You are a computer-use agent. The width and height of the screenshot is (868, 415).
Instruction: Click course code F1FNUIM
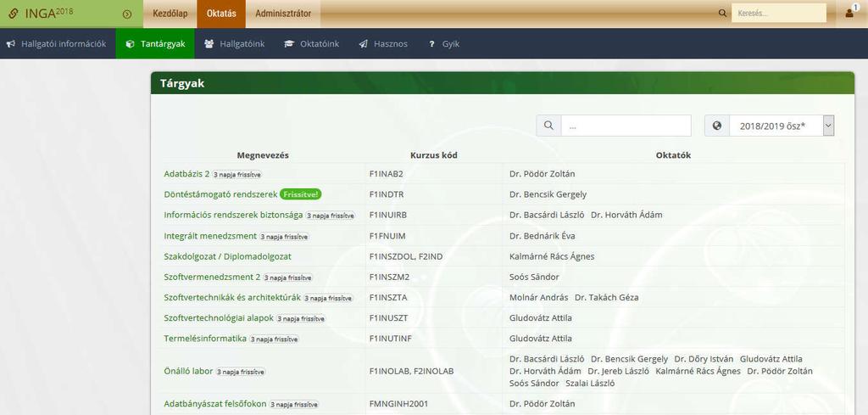[387, 235]
